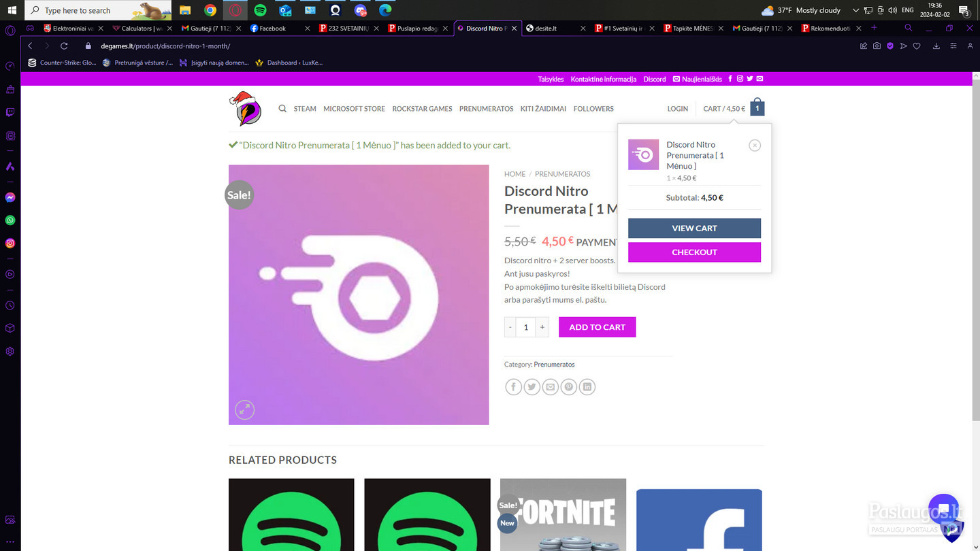Open KITI ŽAIDIMAI menu category
Screen dimensions: 980x551
tap(543, 109)
